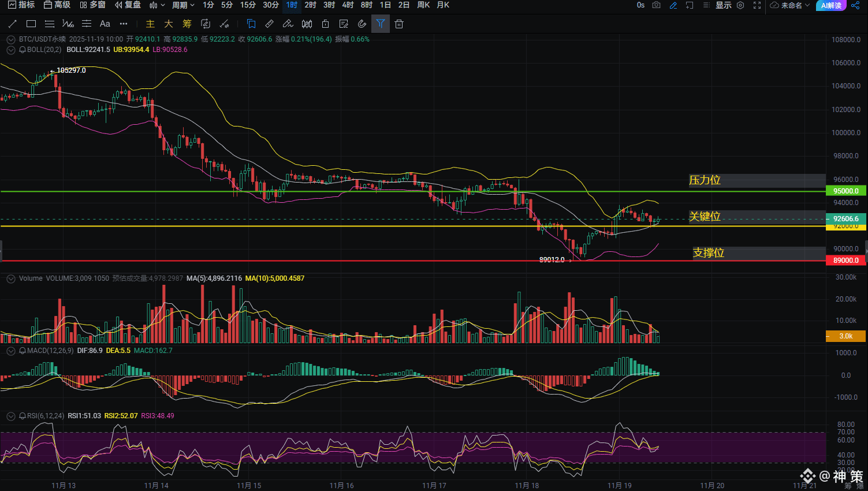
Task: Open the hexagon settings icon
Action: 740,5
